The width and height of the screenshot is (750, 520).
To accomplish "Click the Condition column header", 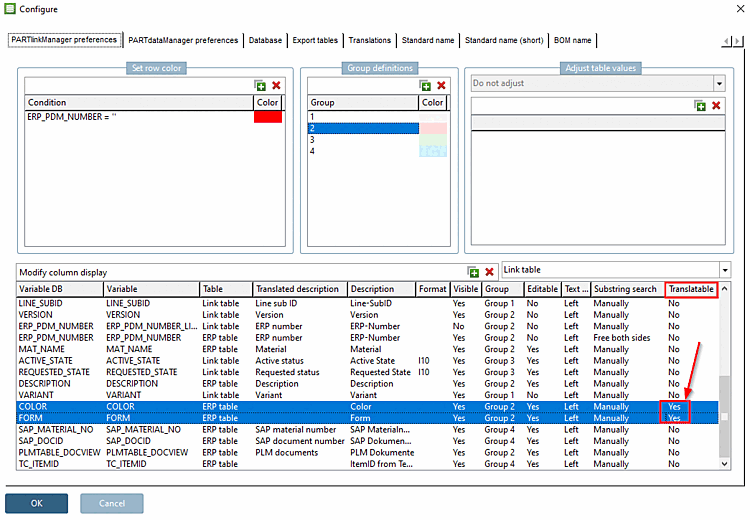I will (x=139, y=102).
